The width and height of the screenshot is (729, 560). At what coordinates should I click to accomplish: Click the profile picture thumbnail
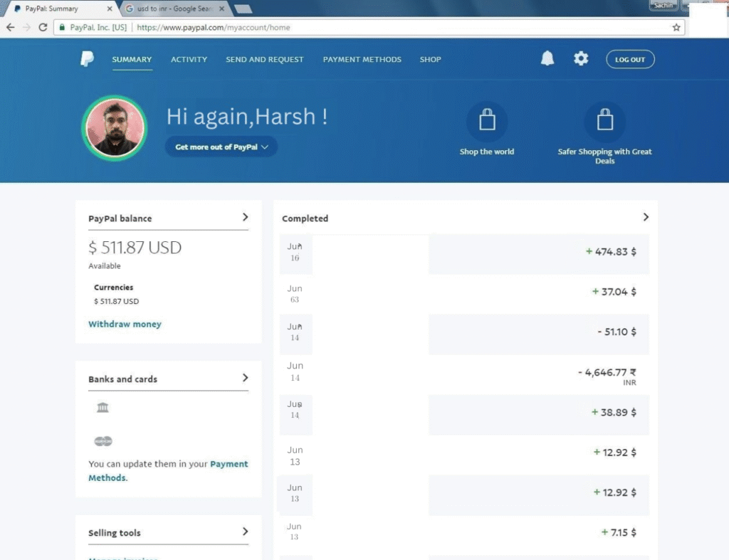coord(115,128)
